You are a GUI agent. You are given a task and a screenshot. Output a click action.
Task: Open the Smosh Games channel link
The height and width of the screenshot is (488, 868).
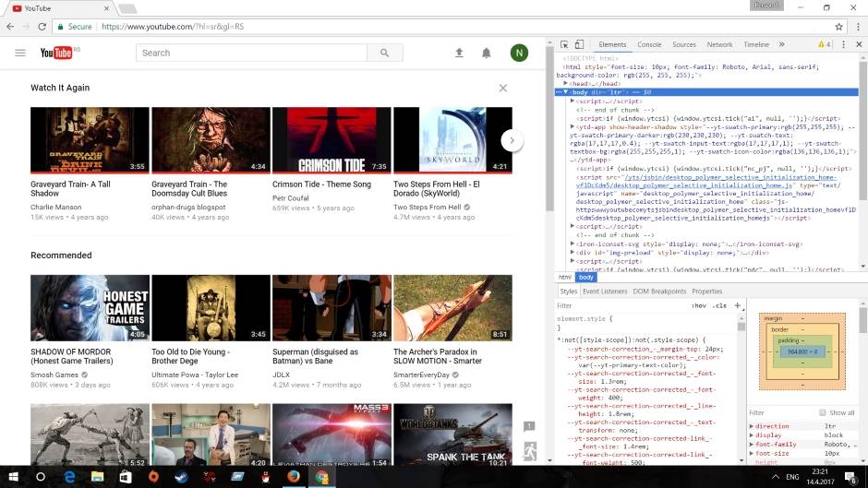[x=54, y=375]
